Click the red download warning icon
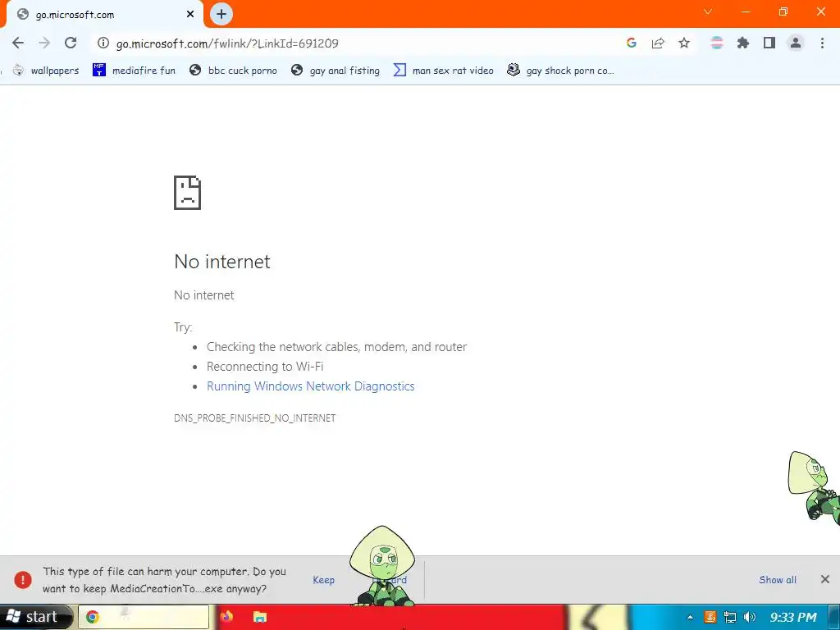 coord(23,580)
